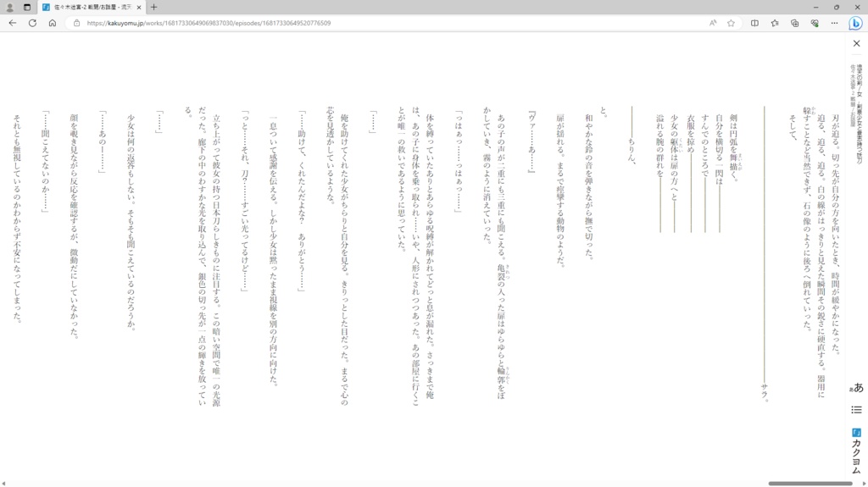Click the left scroll arrow
Screen dimensions: 868x487
(4, 483)
